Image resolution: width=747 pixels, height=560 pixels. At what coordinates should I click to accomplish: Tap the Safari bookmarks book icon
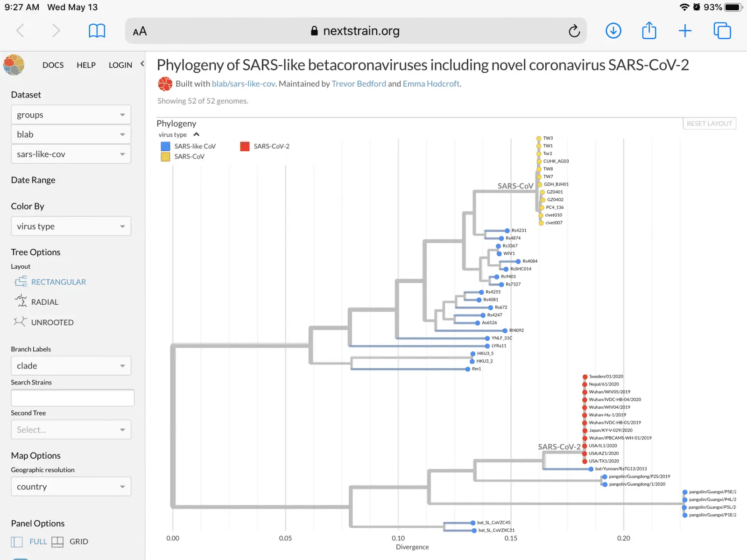pos(97,31)
